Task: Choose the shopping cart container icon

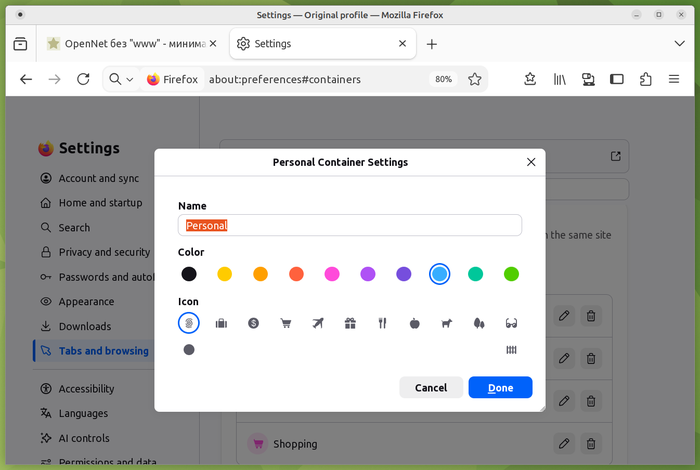Action: 286,323
